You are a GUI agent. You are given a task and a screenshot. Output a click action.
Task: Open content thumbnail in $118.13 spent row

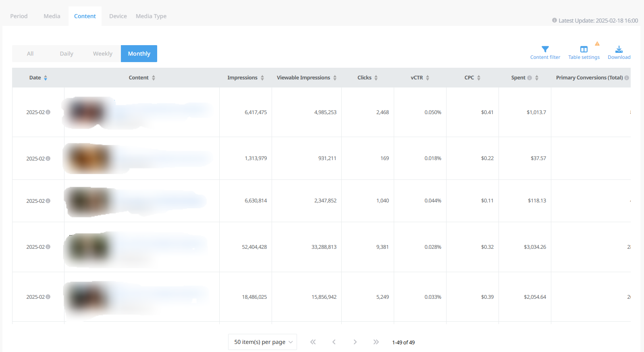click(88, 201)
